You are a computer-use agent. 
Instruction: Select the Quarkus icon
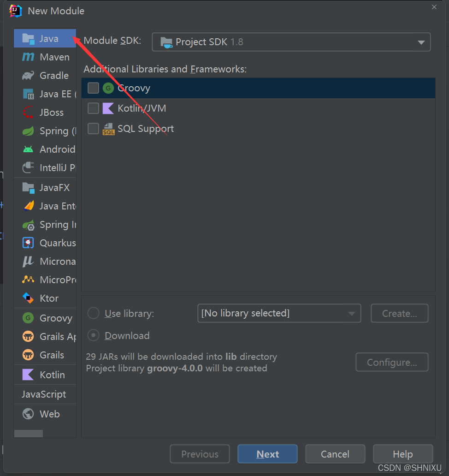tap(28, 243)
